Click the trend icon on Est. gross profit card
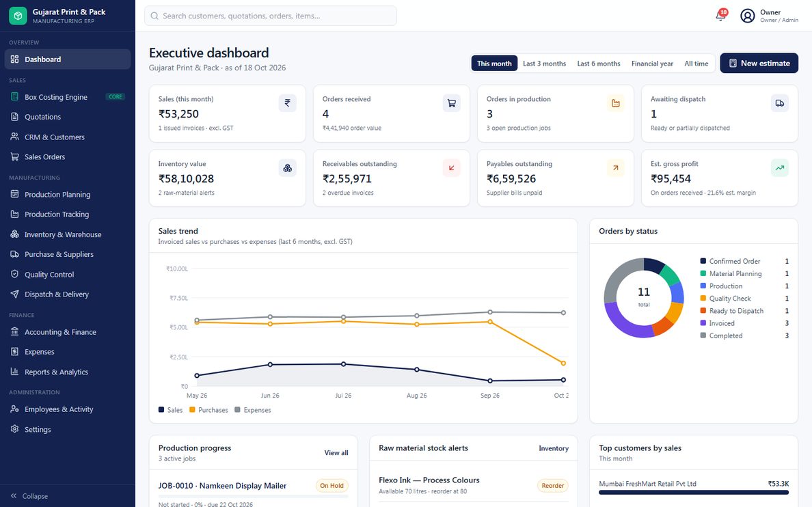Image resolution: width=812 pixels, height=507 pixels. pos(780,168)
